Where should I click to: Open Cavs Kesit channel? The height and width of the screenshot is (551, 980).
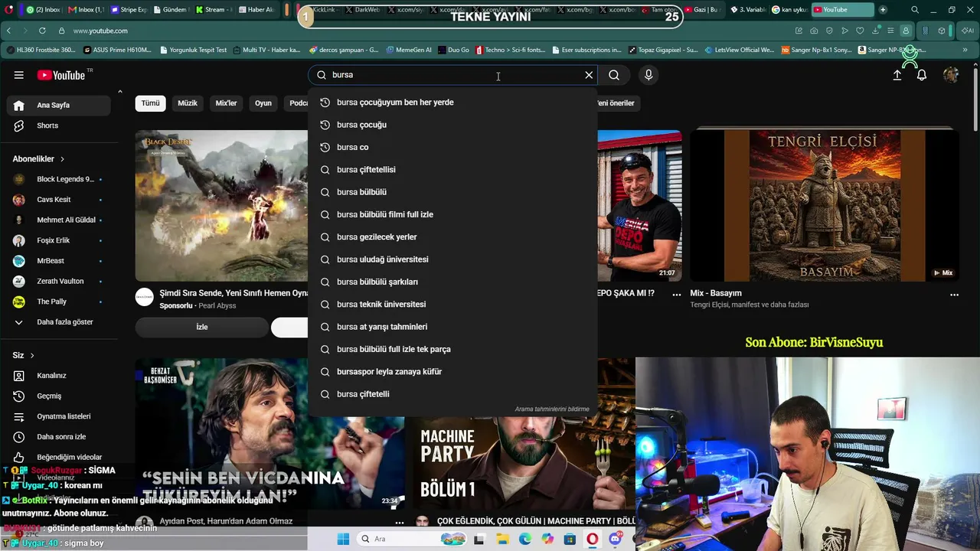pyautogui.click(x=60, y=200)
